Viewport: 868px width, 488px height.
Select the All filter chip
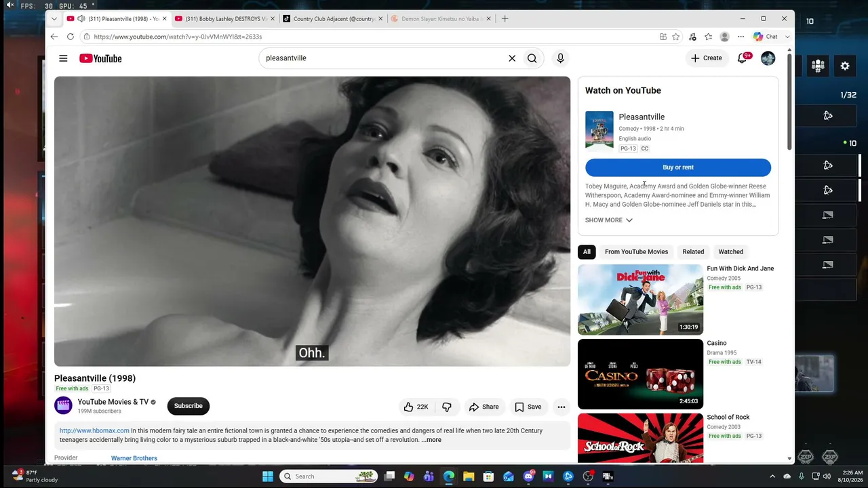coord(587,252)
